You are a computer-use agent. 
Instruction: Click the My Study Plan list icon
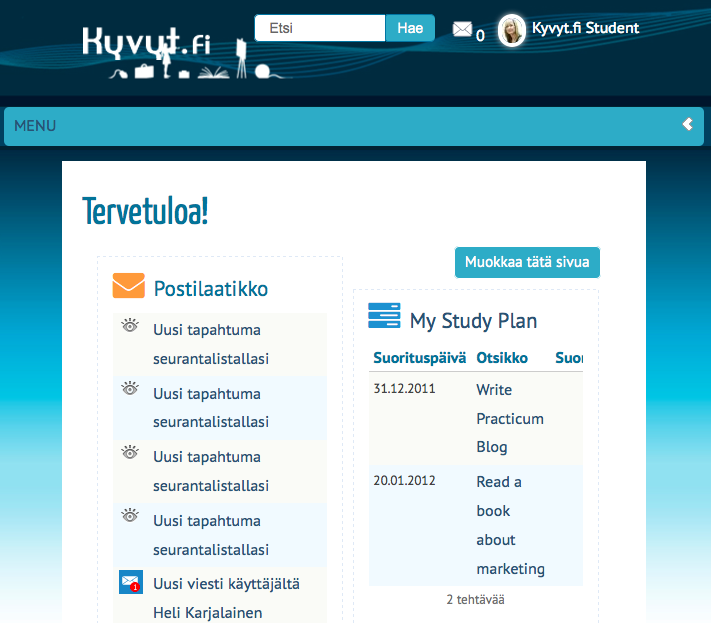point(384,315)
